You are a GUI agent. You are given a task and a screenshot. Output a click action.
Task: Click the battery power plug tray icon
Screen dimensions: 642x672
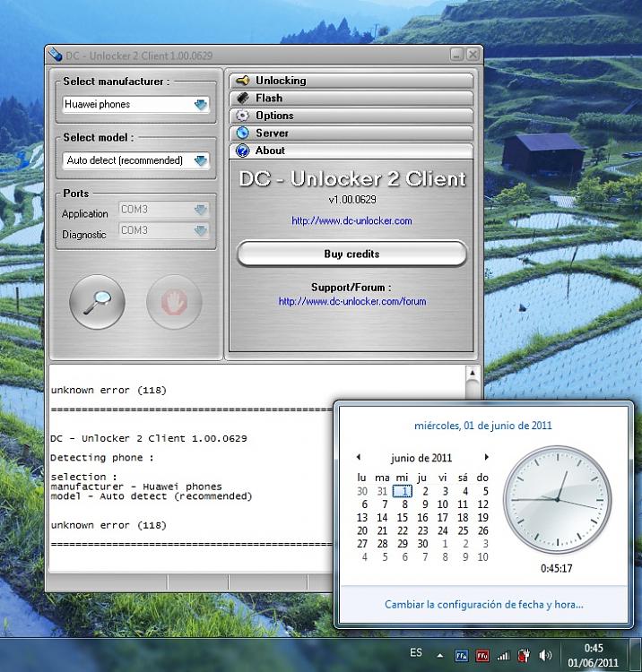[525, 655]
